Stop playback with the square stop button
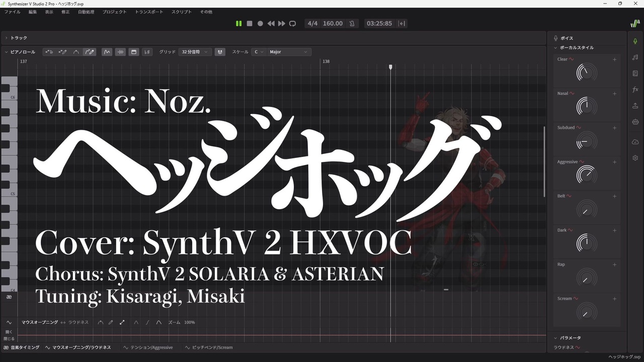This screenshot has height=362, width=644. coord(250,24)
